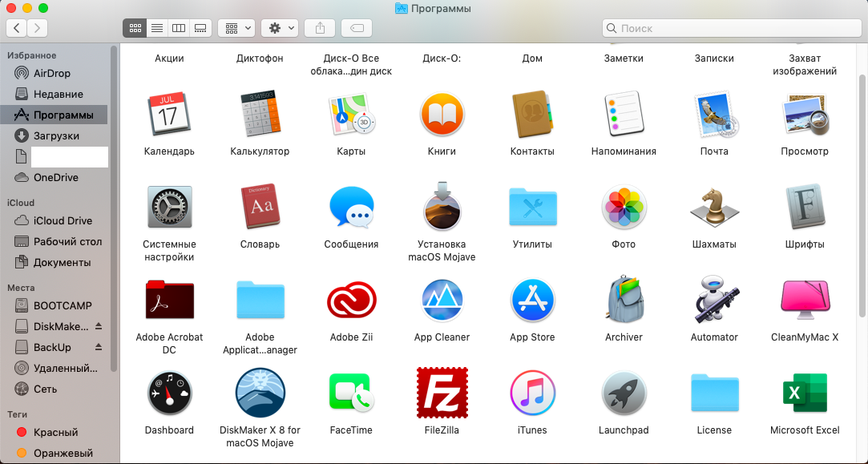Click the Microsoft Excel icon

[x=805, y=393]
